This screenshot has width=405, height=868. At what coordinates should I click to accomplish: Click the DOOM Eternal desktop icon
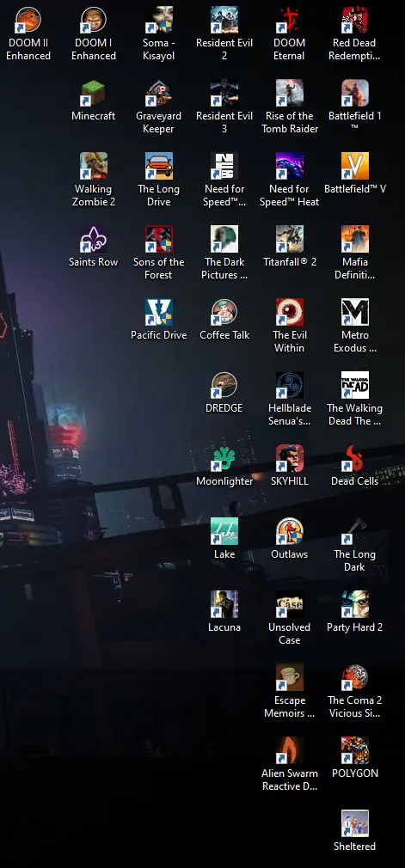click(290, 21)
